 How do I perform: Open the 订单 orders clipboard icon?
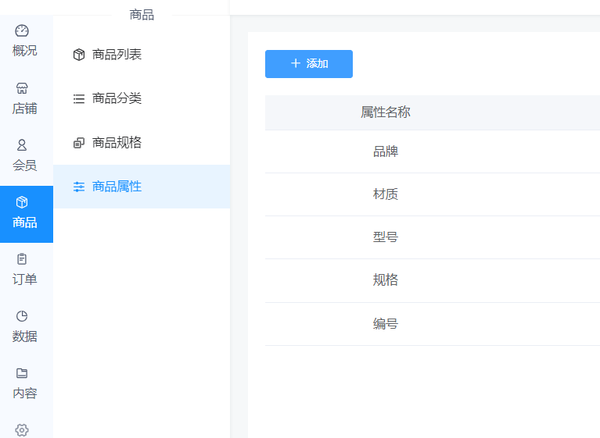click(22, 259)
